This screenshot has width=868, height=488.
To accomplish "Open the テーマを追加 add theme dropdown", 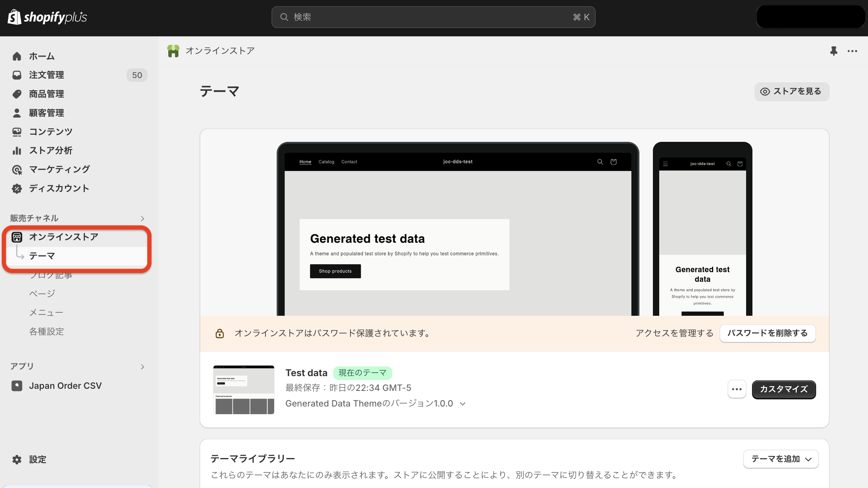I will click(781, 459).
